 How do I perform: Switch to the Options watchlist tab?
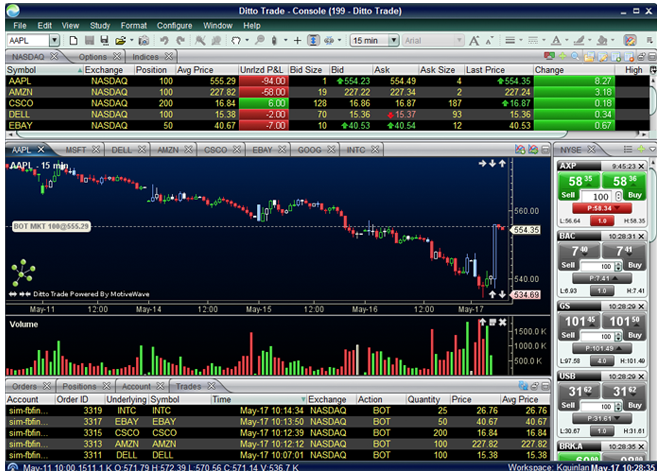pyautogui.click(x=93, y=56)
